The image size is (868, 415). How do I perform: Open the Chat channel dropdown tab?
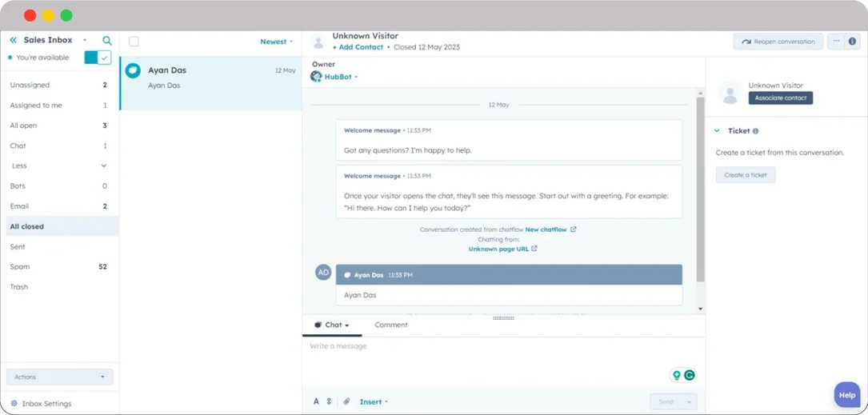pos(331,325)
